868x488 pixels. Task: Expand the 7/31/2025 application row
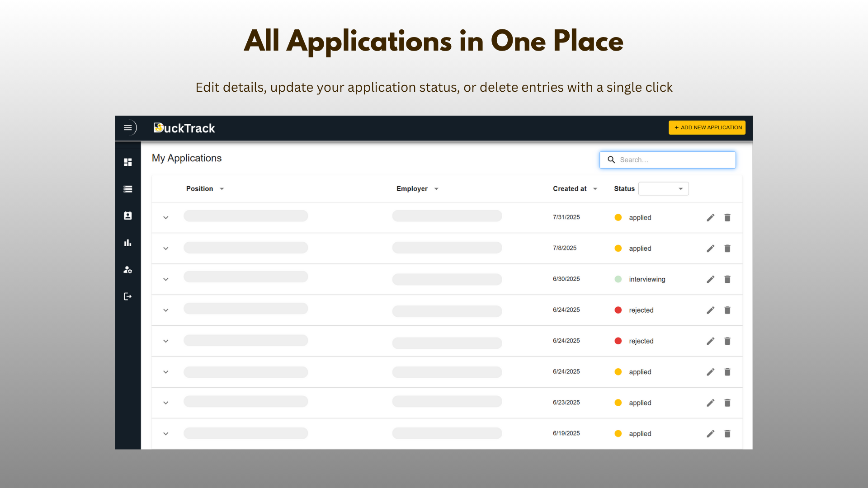(x=166, y=218)
